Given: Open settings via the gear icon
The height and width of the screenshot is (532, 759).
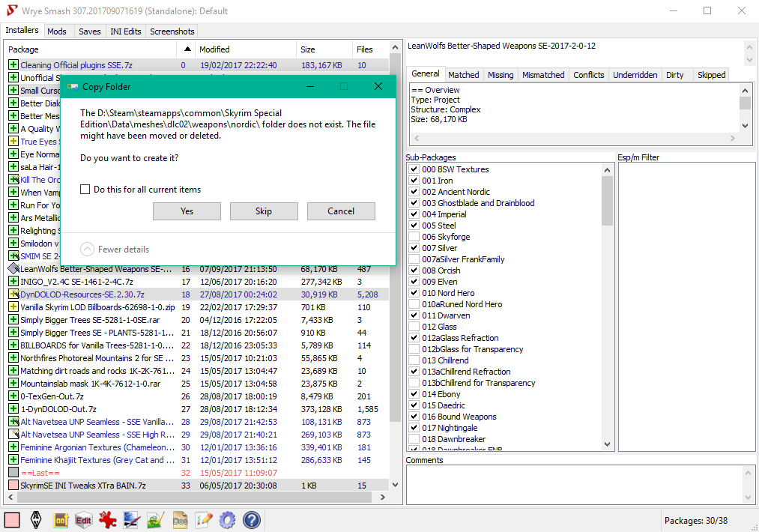Looking at the screenshot, I should [228, 520].
